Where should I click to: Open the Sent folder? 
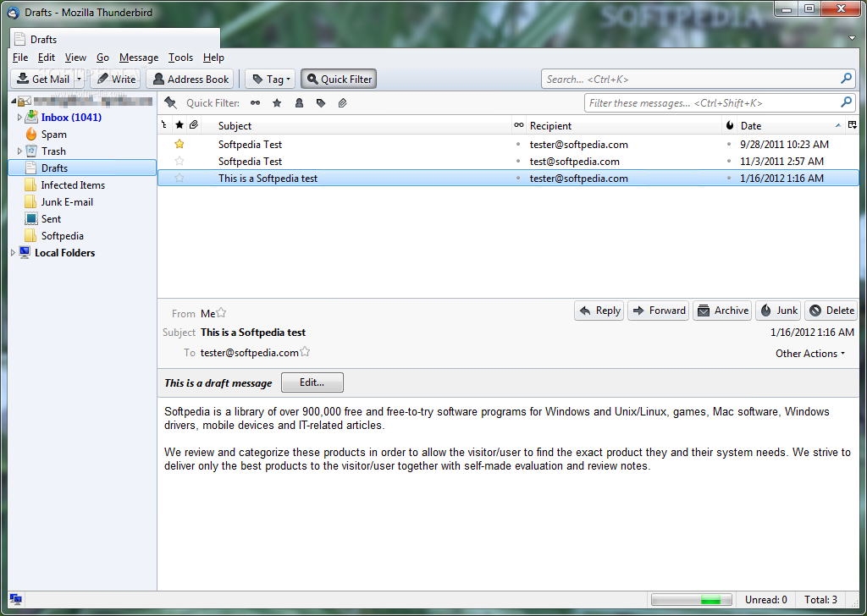point(51,219)
